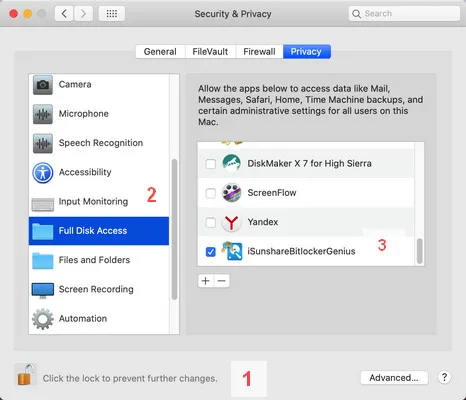This screenshot has width=466, height=400.
Task: Open help with the question mark button
Action: 444,378
